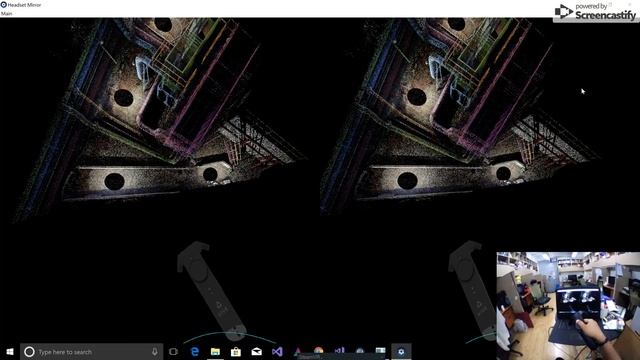The image size is (640, 360).
Task: Launch Microsoft Edge from the taskbar
Action: point(195,351)
